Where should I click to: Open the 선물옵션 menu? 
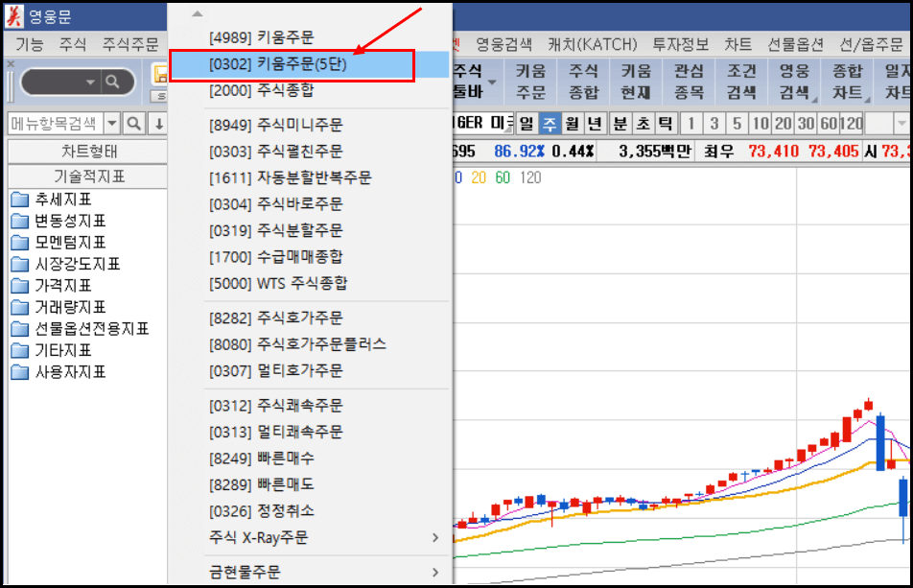pos(795,44)
